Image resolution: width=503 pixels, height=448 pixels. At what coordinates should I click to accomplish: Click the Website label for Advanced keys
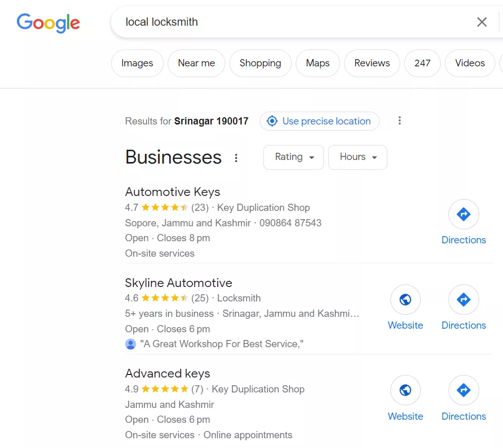pos(405,416)
